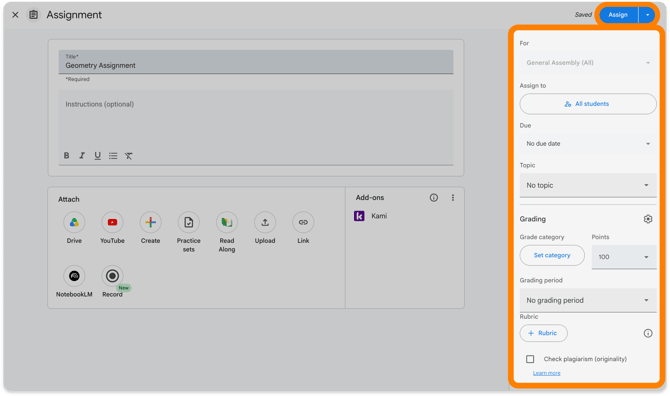The height and width of the screenshot is (396, 670).
Task: Click the Assignment heading text
Action: pos(74,15)
